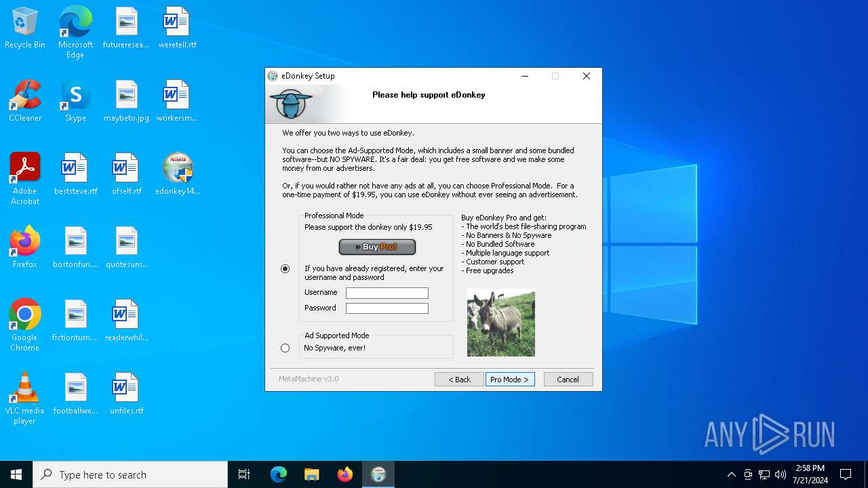Viewport: 868px width, 488px height.
Task: Continue with the Pro Mode > button
Action: coord(510,380)
